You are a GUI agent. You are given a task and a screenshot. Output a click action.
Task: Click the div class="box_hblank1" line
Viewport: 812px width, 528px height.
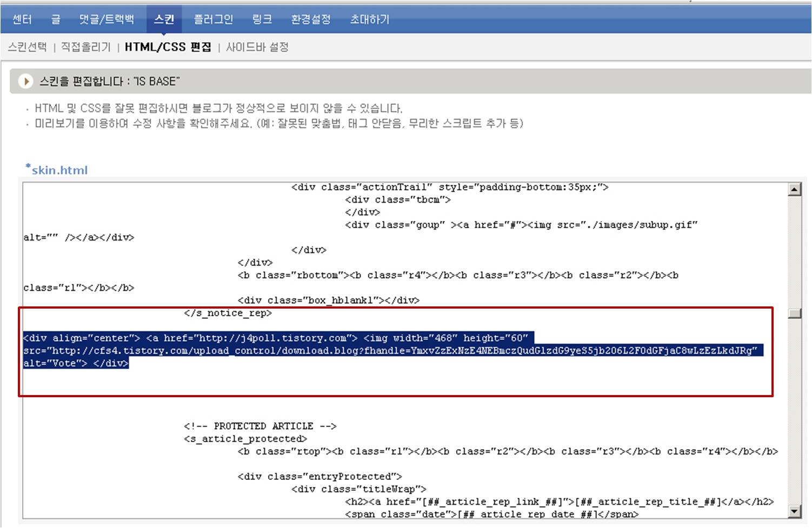(x=328, y=300)
